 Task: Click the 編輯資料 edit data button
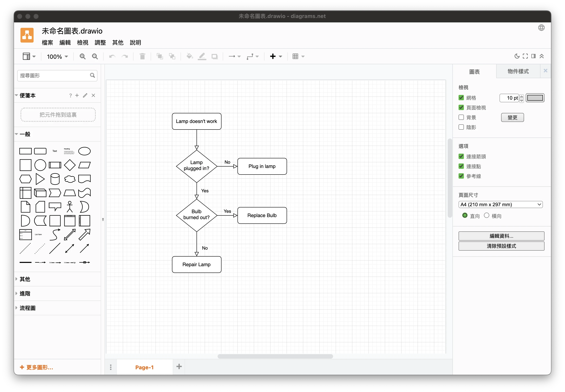coord(501,236)
